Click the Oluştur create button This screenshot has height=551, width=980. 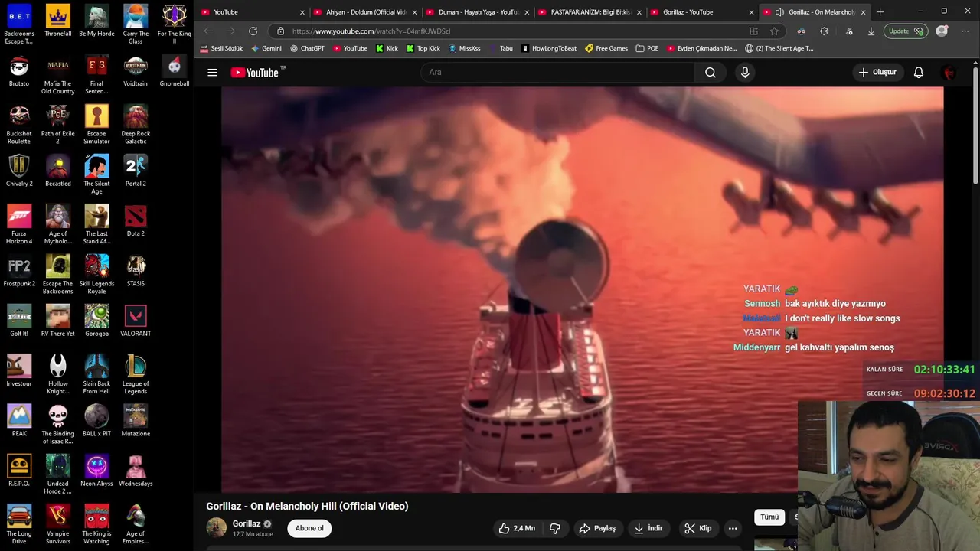tap(877, 73)
